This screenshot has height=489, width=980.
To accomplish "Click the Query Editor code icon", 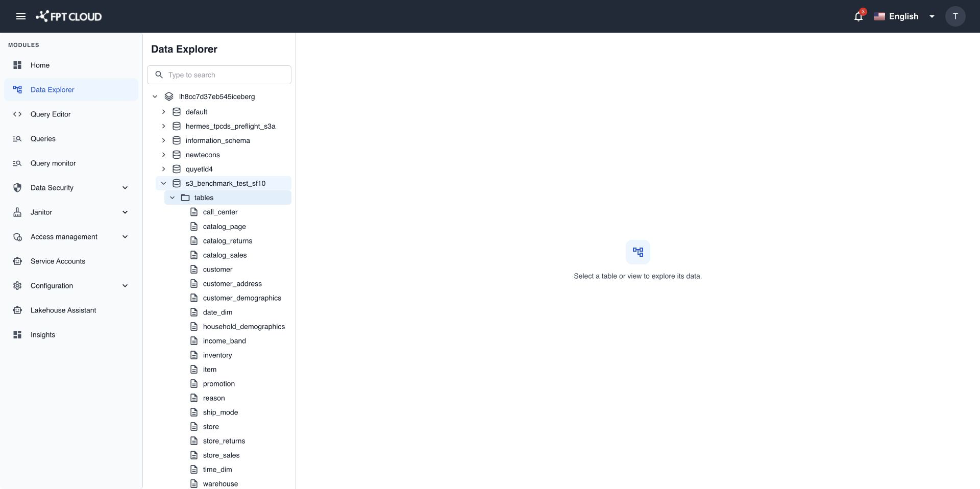I will pyautogui.click(x=17, y=114).
